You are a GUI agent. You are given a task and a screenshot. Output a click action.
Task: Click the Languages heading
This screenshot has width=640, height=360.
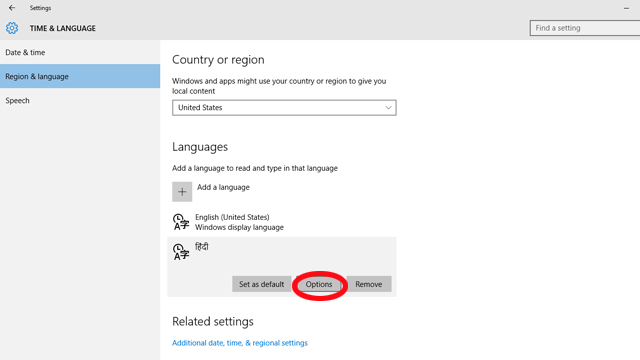(x=200, y=147)
